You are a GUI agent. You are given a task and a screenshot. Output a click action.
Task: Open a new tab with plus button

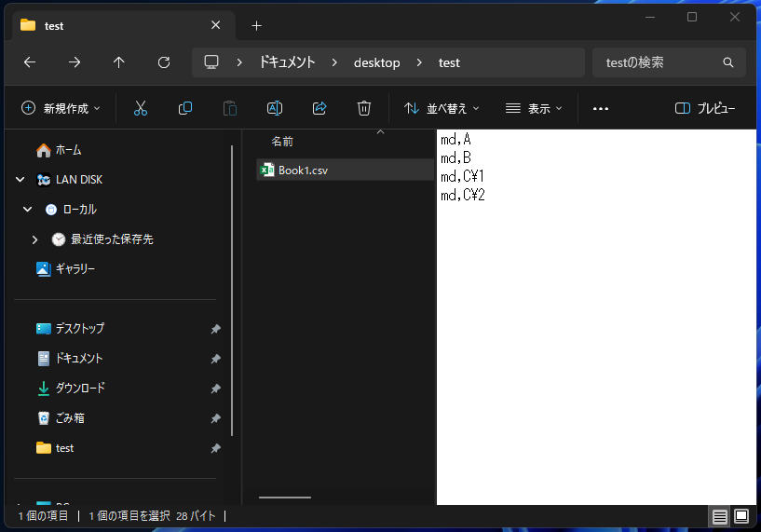pyautogui.click(x=257, y=26)
